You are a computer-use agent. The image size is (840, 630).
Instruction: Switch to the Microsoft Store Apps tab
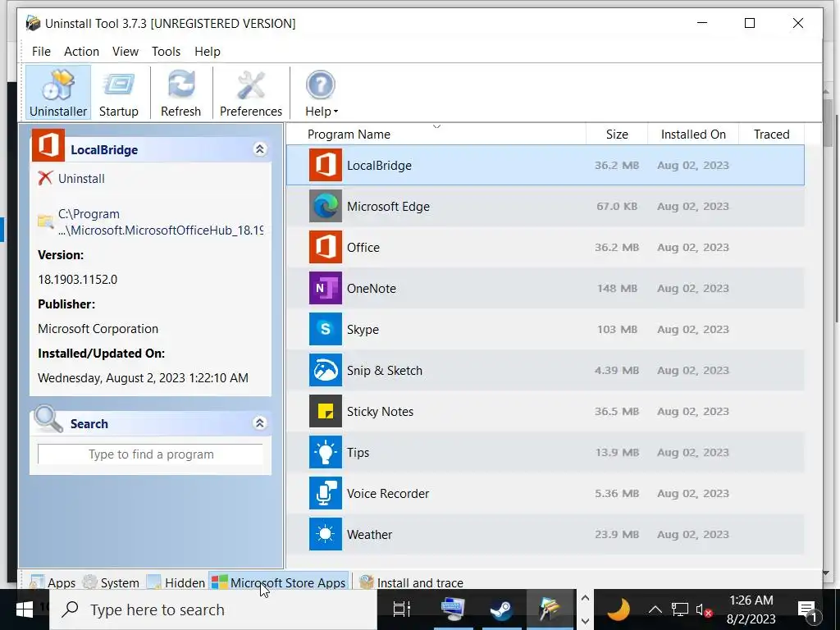click(279, 582)
